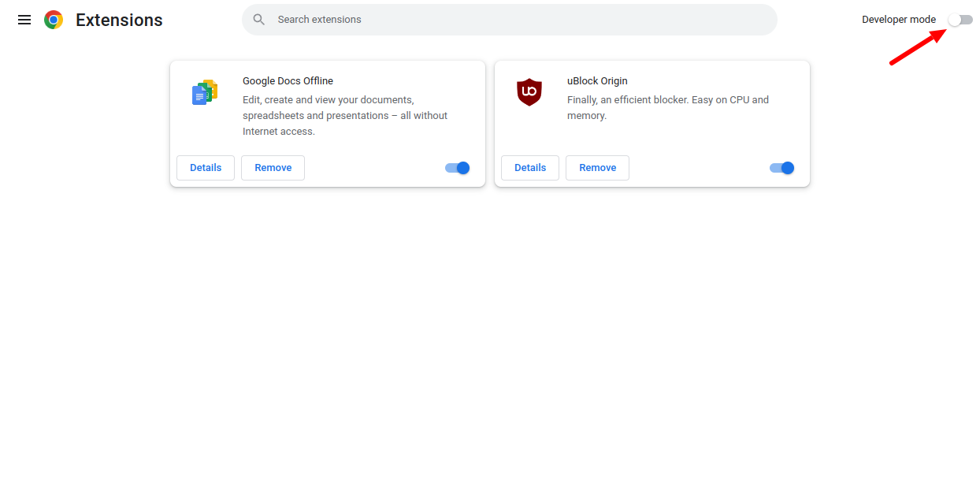Click the Developer mode label
Screen dimensions: 980x499
899,20
